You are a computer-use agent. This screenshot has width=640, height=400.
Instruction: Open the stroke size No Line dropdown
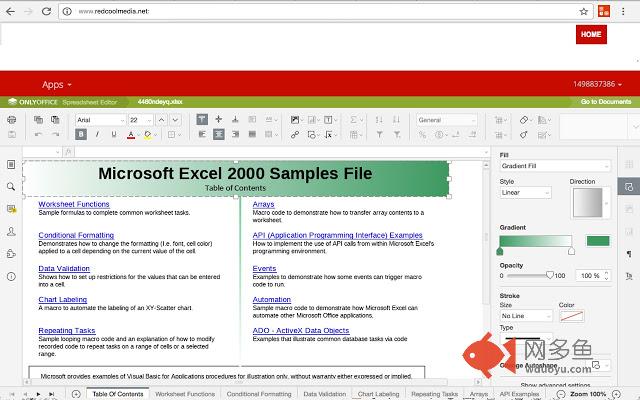tap(526, 316)
